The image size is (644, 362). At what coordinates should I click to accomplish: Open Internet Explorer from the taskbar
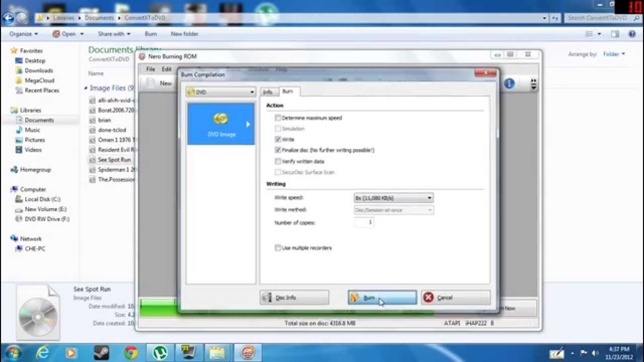43,352
